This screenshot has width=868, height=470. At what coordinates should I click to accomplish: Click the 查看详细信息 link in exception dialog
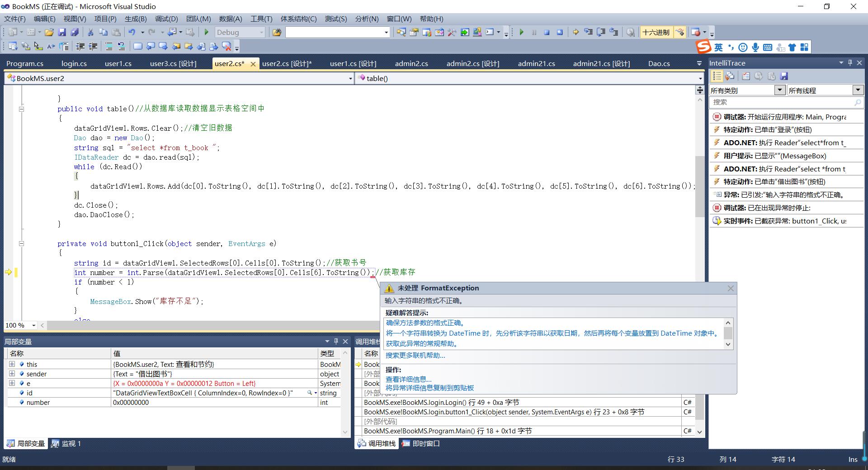click(408, 379)
